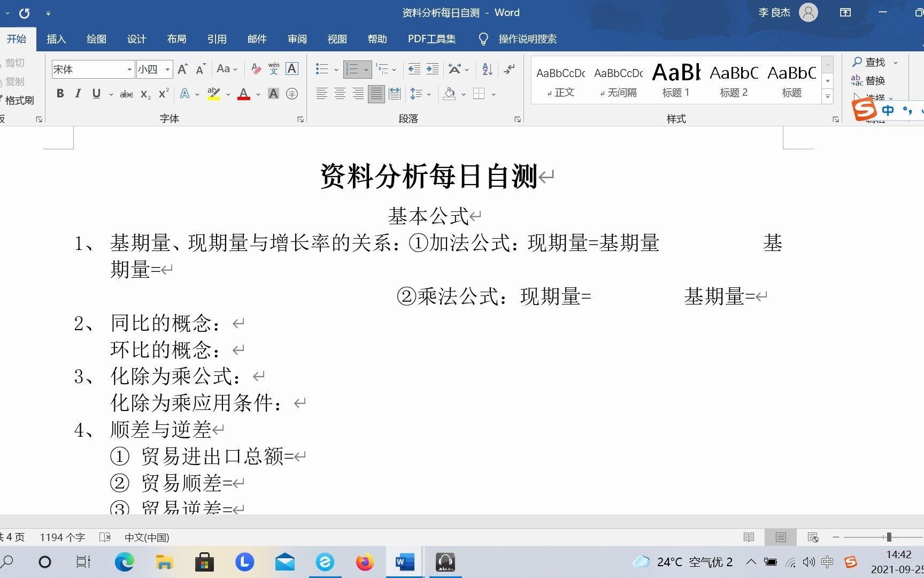Expand underline style dropdown arrow
924x578 pixels.
111,95
